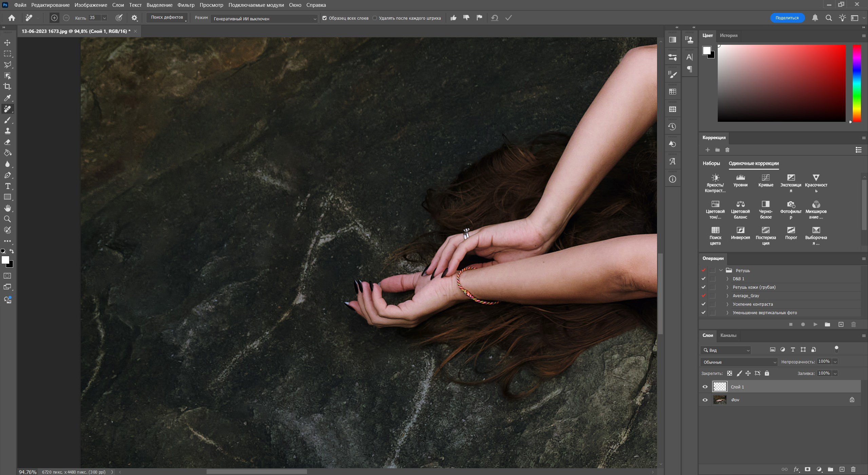Click the Поделиться button
868x475 pixels.
coord(787,18)
